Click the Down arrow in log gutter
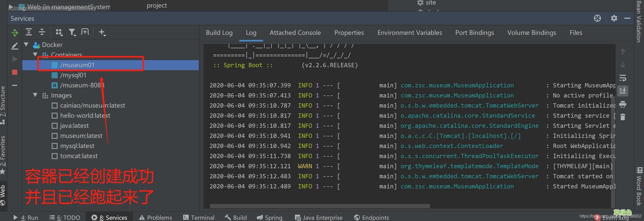 point(623,65)
